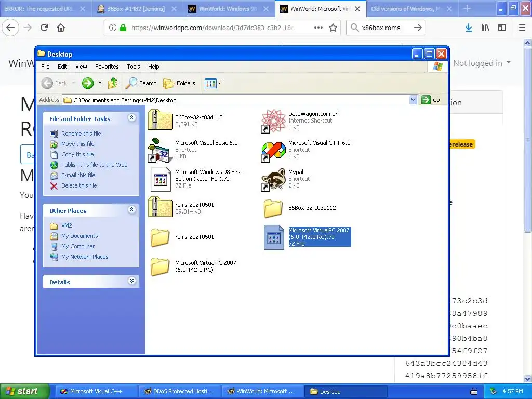Open the Views button menu
The image size is (532, 399).
pyautogui.click(x=212, y=83)
